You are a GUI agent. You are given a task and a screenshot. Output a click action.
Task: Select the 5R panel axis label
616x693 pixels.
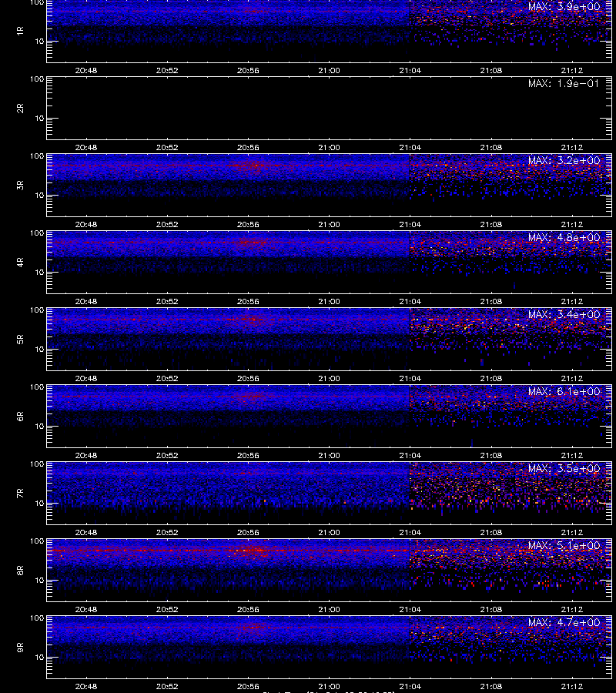(20, 339)
